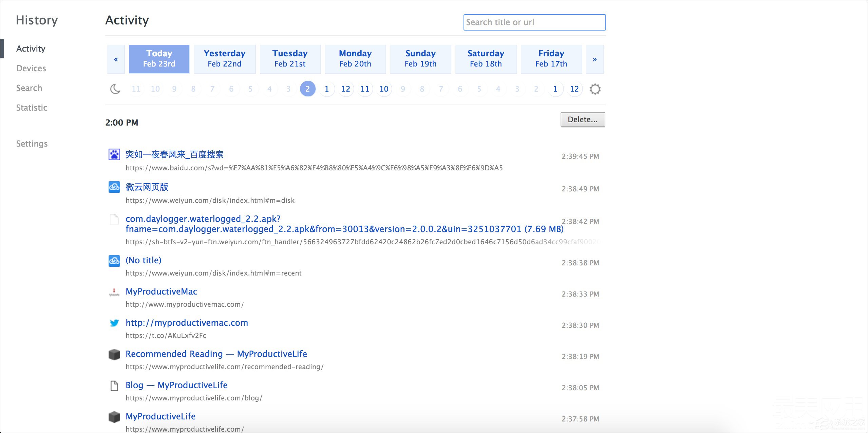868x433 pixels.
Task: Open the Delete... options button
Action: (582, 119)
